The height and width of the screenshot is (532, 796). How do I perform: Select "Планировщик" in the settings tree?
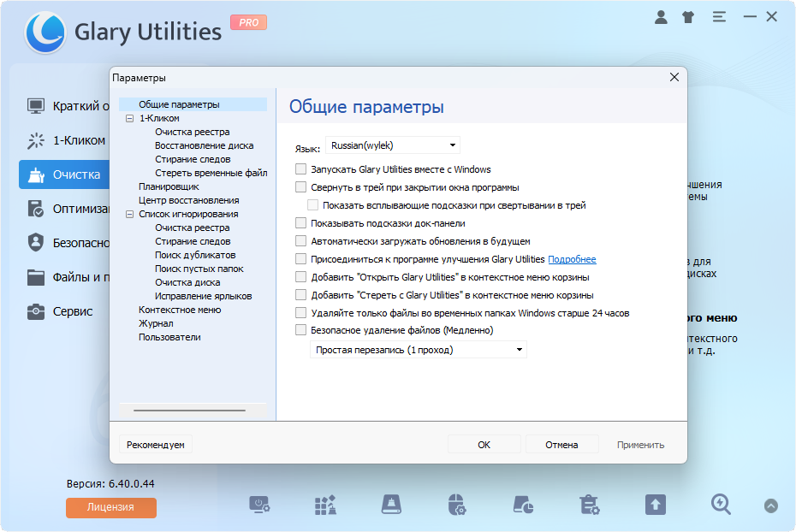(169, 186)
